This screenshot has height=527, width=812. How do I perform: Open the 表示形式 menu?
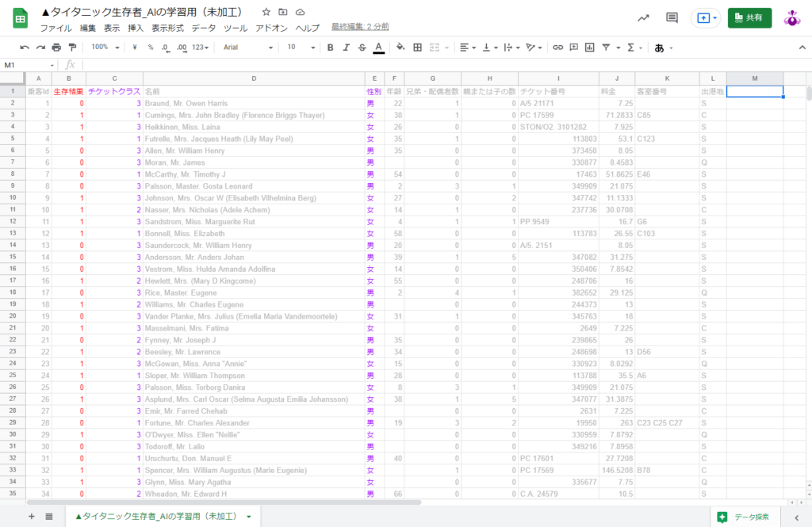tap(167, 28)
